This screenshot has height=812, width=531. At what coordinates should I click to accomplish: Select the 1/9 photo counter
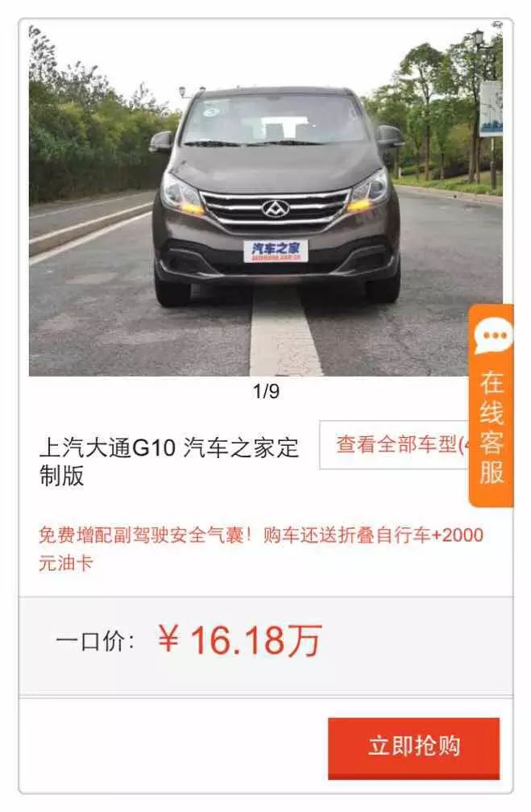[266, 391]
